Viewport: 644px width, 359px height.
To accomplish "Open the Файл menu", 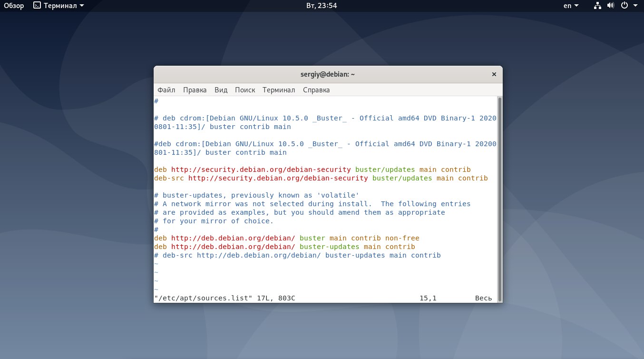I will [x=166, y=90].
